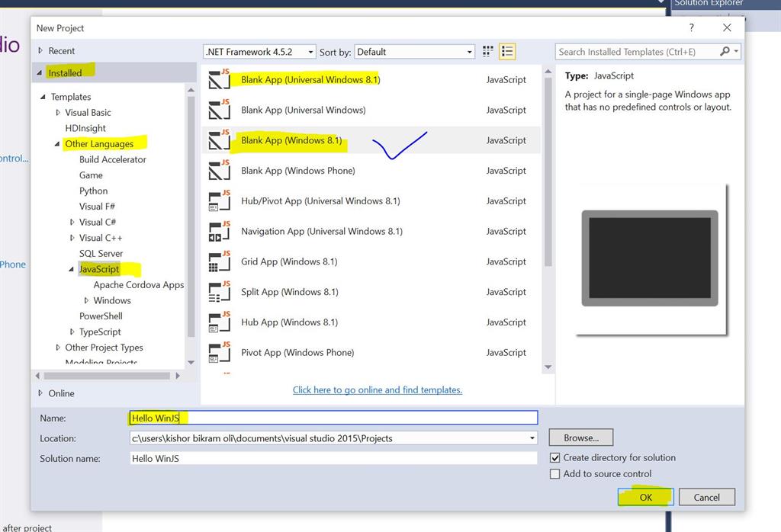
Task: Open the Location path dropdown arrow
Action: coord(532,438)
